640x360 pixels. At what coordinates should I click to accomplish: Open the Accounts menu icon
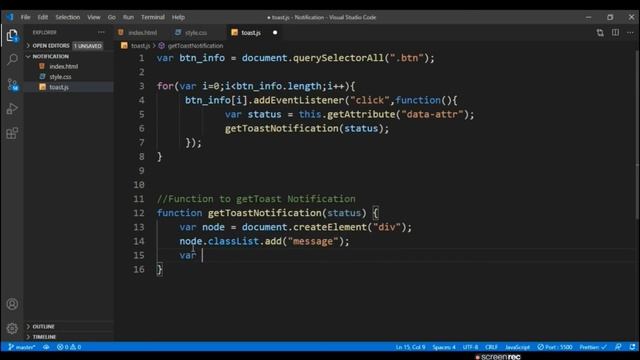point(12,304)
